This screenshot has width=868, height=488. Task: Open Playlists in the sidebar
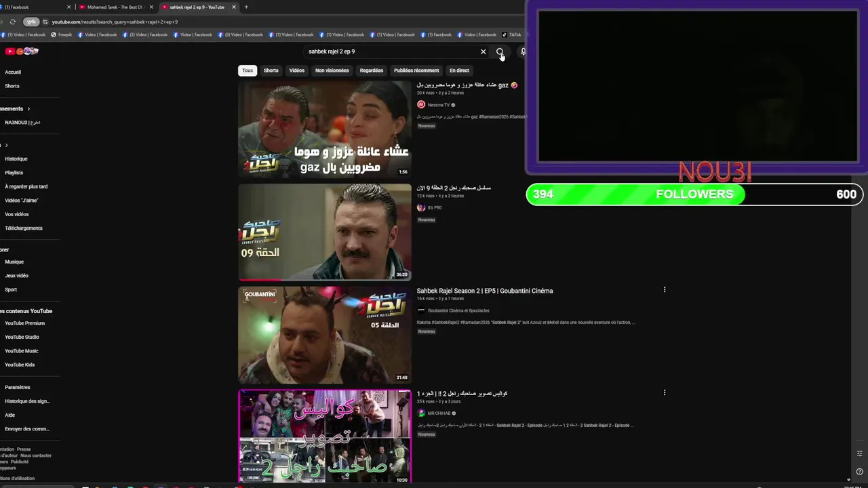[x=14, y=173]
